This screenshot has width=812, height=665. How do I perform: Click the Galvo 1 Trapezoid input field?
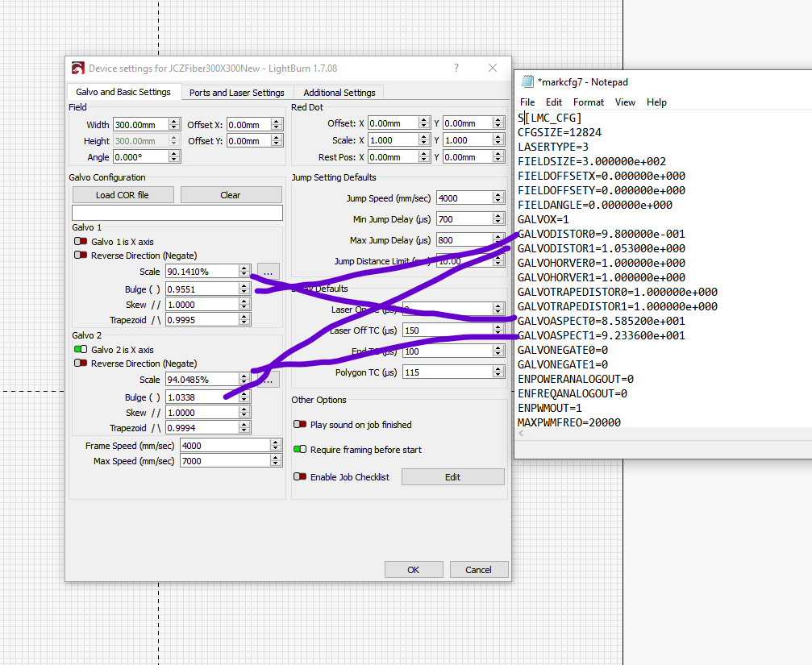[x=202, y=320]
